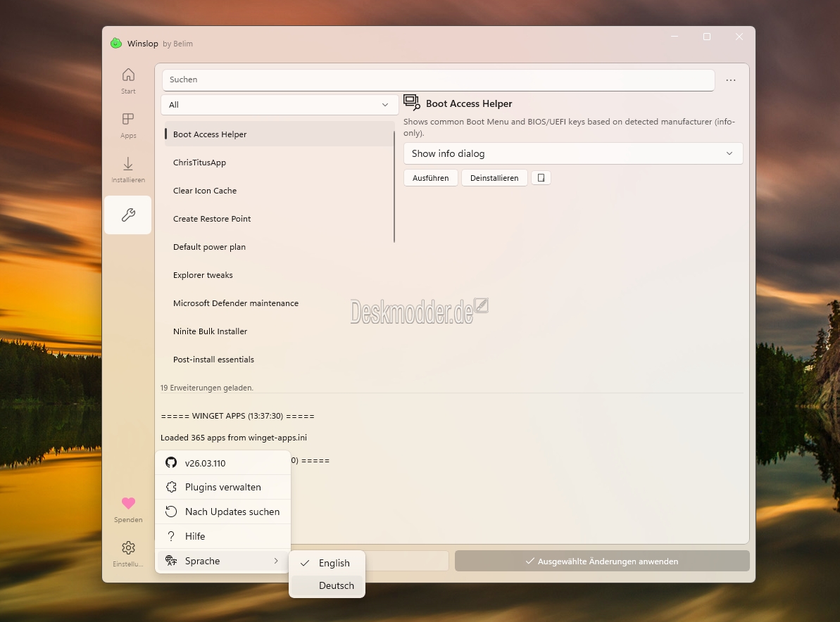Focus the Suchen search field

[x=438, y=80]
